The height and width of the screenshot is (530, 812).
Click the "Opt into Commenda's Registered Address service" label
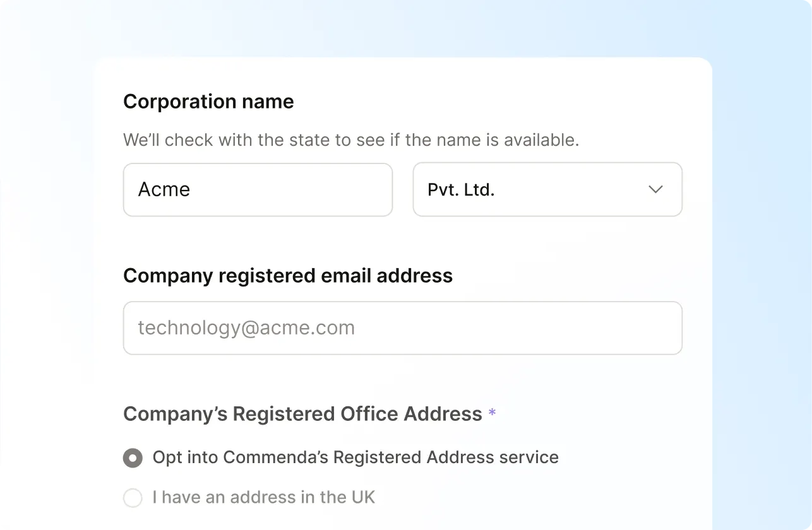pos(355,457)
